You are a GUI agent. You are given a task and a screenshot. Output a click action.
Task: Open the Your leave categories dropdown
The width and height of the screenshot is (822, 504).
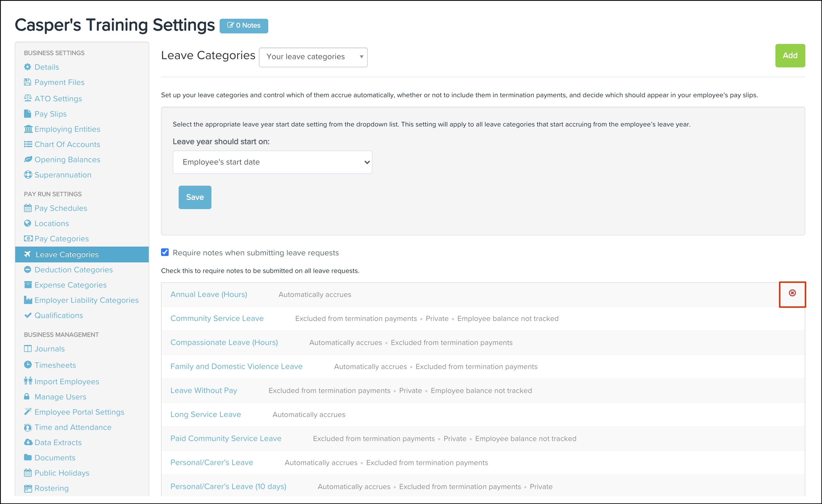point(313,57)
